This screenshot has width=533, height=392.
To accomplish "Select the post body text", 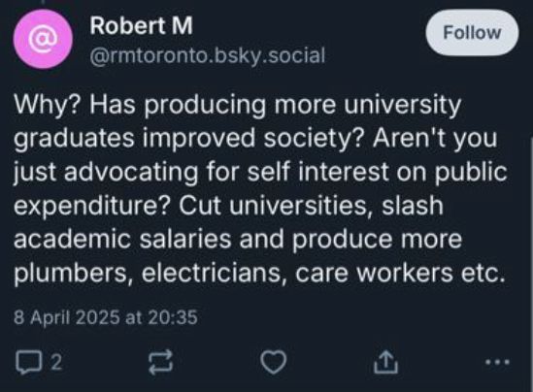I will click(x=260, y=189).
